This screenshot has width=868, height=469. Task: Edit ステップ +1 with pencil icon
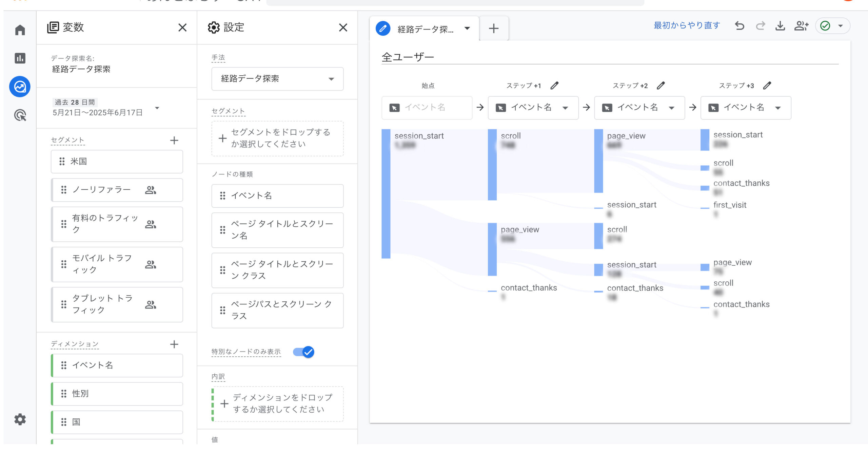pyautogui.click(x=554, y=86)
